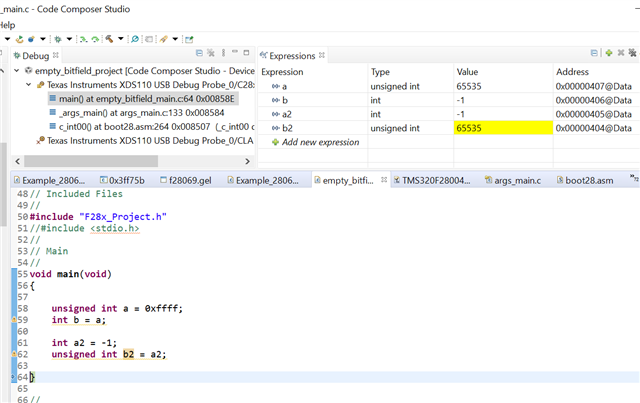Collapse the XDS110 Debug Probe C28 node
The height and width of the screenshot is (403, 640).
(x=28, y=85)
